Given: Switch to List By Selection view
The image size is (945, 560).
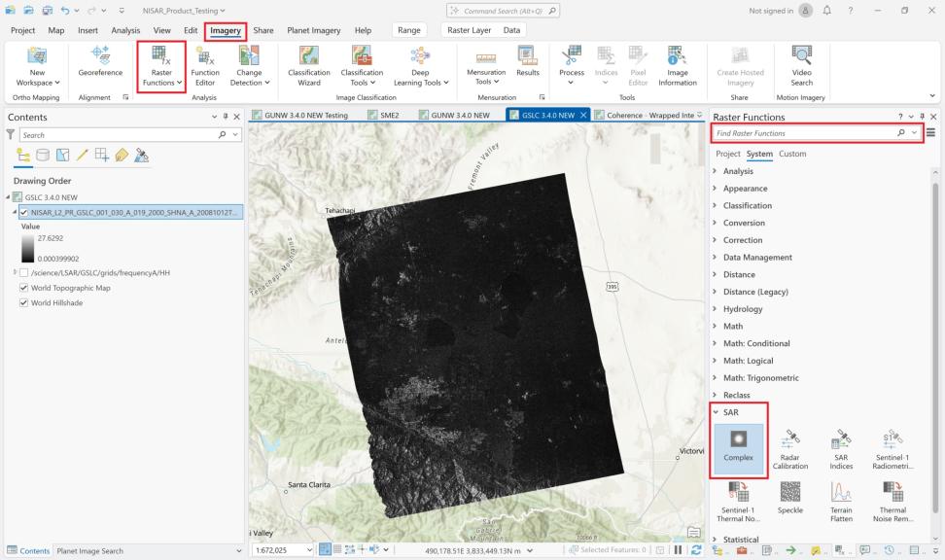Looking at the screenshot, I should pos(62,156).
